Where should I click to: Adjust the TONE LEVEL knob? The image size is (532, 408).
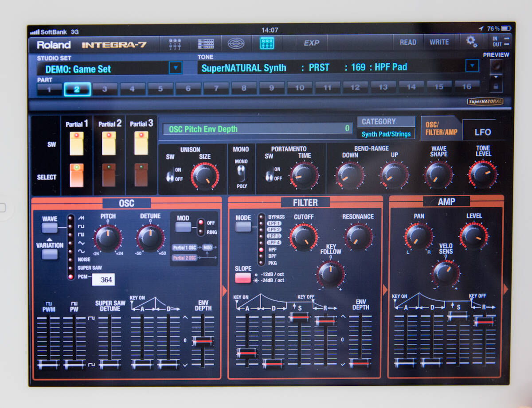pyautogui.click(x=483, y=174)
